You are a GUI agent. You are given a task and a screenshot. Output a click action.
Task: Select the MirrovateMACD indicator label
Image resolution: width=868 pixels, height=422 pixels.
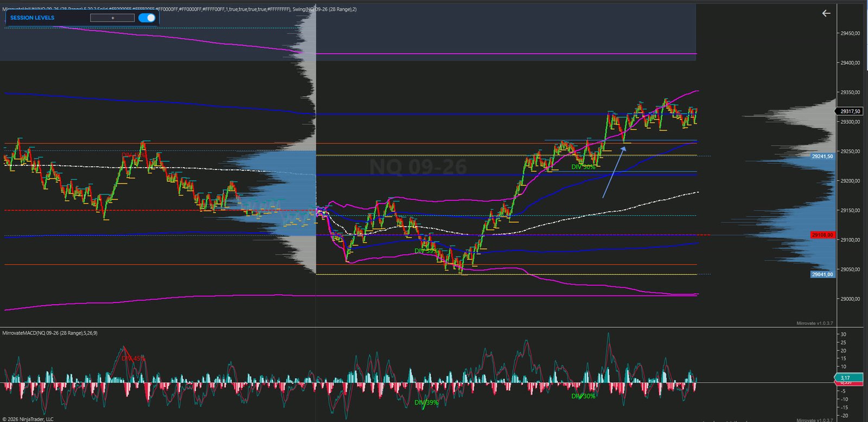pyautogui.click(x=50, y=333)
